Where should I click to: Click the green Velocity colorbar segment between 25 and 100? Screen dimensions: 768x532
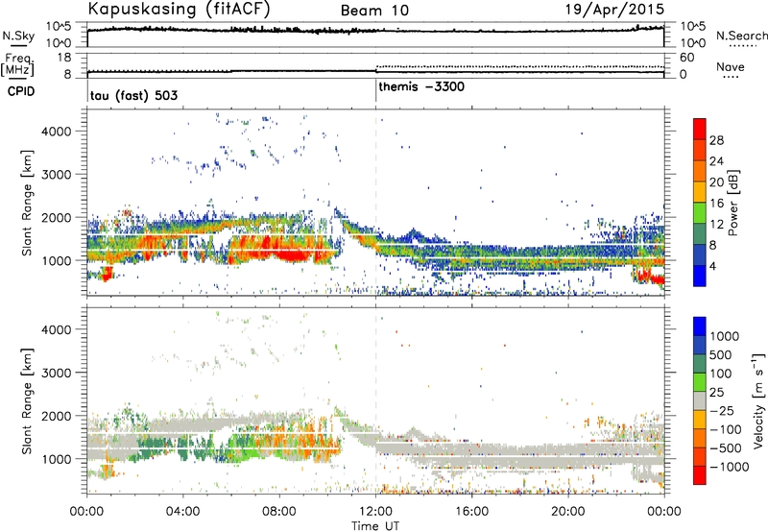pyautogui.click(x=700, y=382)
